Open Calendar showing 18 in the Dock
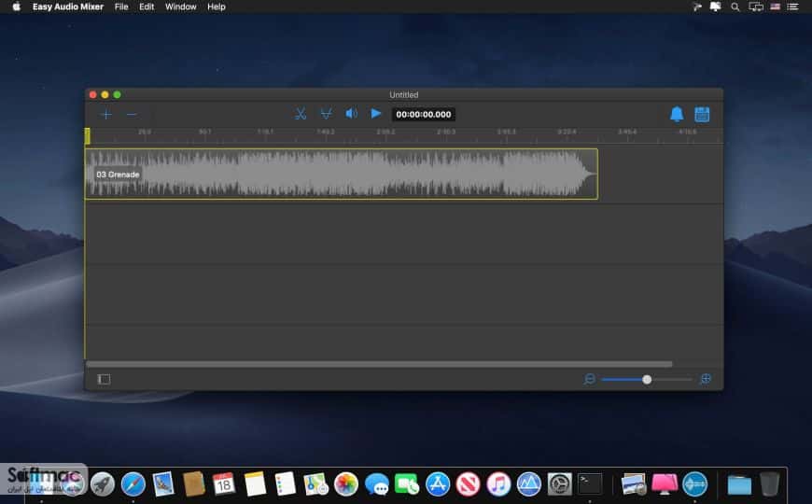The image size is (812, 504). [x=224, y=483]
